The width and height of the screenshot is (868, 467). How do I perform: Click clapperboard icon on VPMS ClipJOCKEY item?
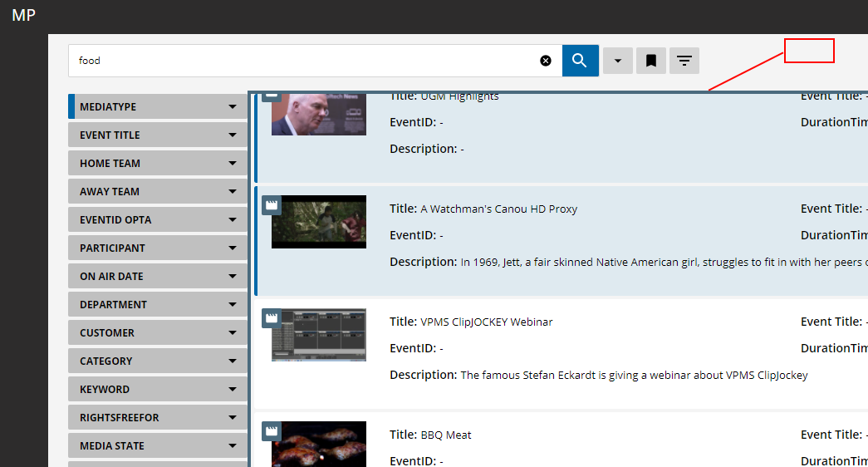272,317
